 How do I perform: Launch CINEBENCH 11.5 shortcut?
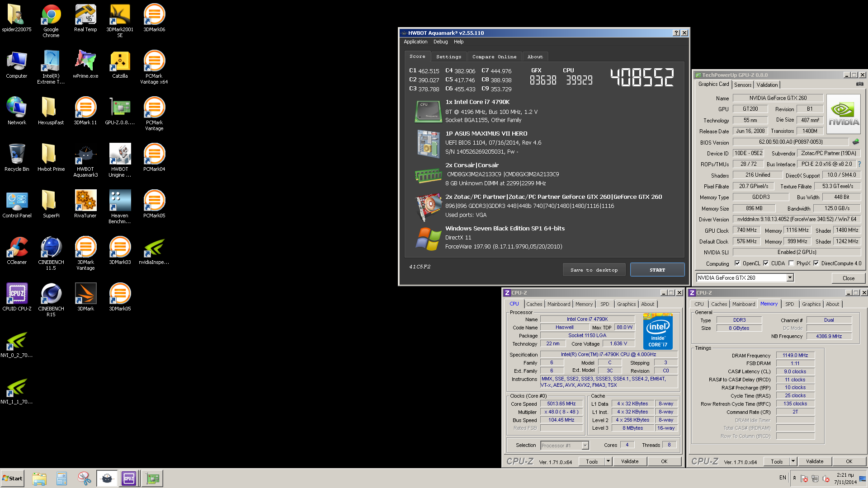tap(51, 253)
